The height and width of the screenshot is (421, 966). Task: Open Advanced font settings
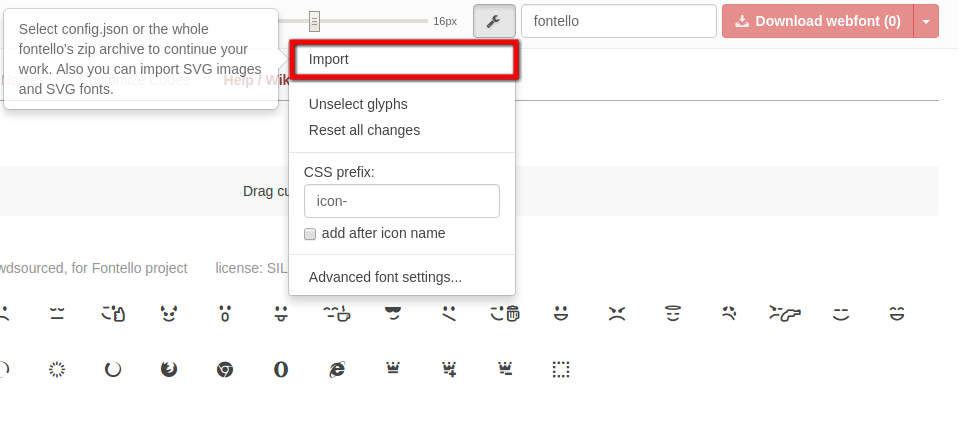402,277
